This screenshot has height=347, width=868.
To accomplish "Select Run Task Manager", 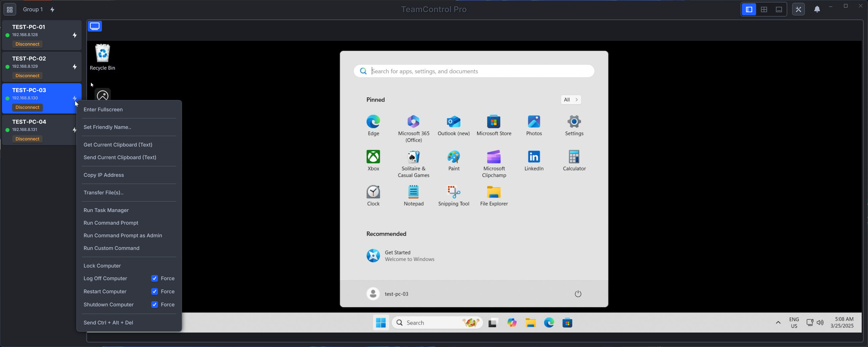I will point(129,210).
